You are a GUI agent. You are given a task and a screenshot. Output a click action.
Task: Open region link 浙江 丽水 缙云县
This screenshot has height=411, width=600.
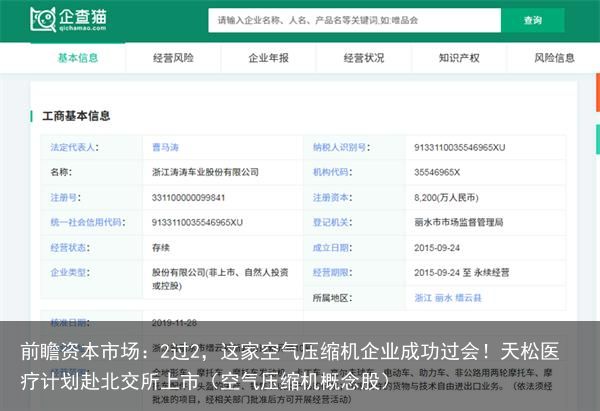[448, 298]
